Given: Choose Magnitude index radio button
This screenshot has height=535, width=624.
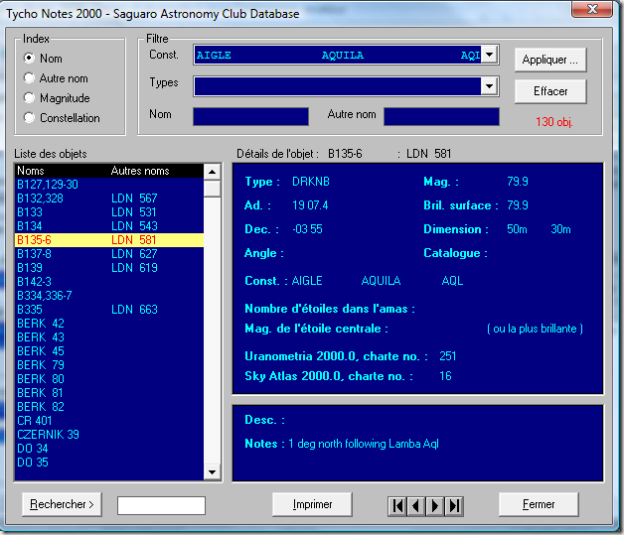Looking at the screenshot, I should (30, 98).
